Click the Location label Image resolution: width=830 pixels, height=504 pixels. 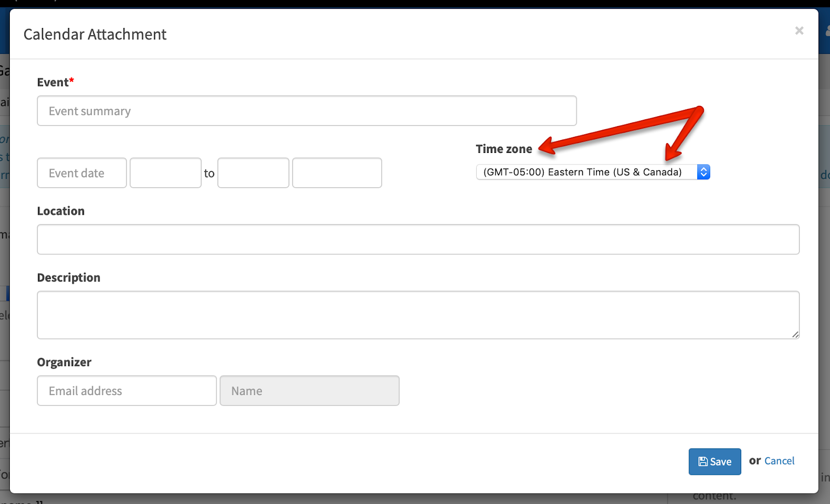click(61, 211)
